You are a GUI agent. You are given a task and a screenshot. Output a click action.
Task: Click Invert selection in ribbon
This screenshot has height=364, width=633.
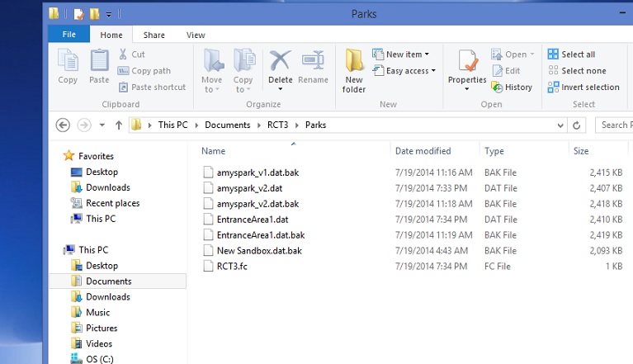click(x=583, y=87)
